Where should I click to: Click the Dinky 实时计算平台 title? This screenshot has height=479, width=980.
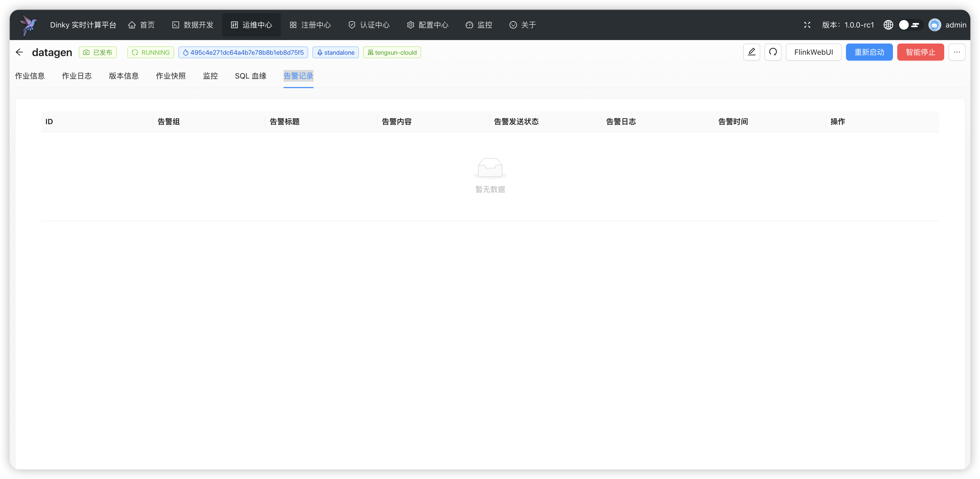[x=83, y=25]
